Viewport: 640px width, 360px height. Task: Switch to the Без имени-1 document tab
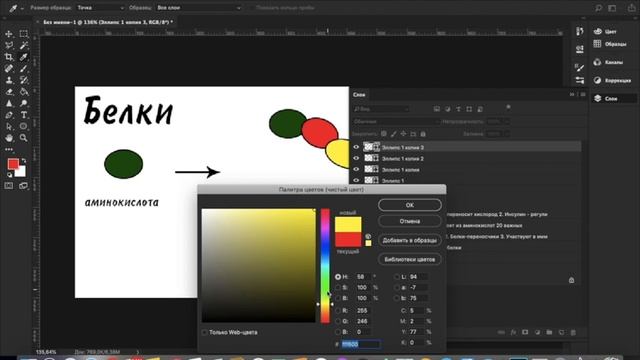coord(108,22)
